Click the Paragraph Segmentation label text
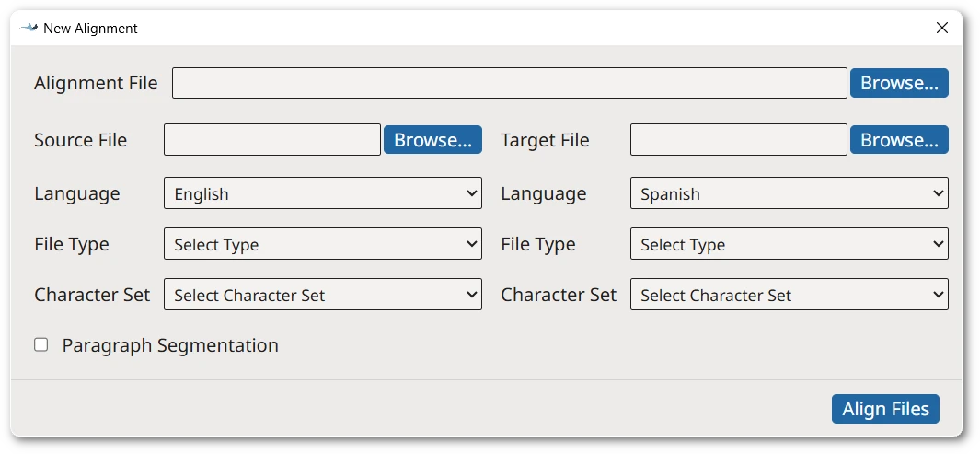Screen dimensions: 980x454 [x=170, y=345]
